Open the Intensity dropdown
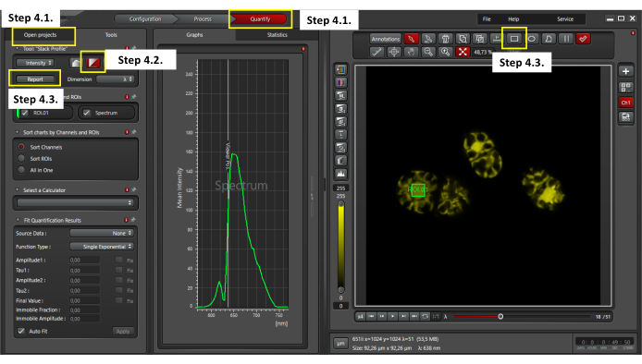This screenshot has height=364, width=642. (35, 63)
